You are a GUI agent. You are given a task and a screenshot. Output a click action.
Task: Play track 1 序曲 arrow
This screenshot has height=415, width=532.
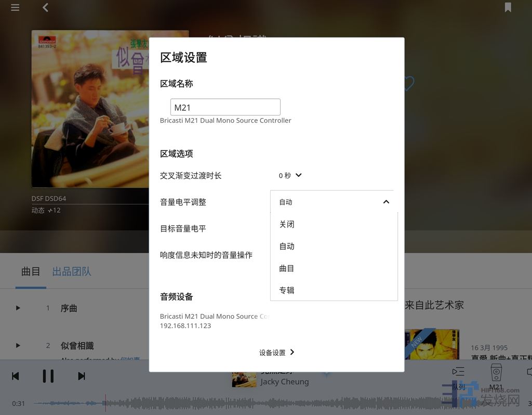click(x=18, y=308)
